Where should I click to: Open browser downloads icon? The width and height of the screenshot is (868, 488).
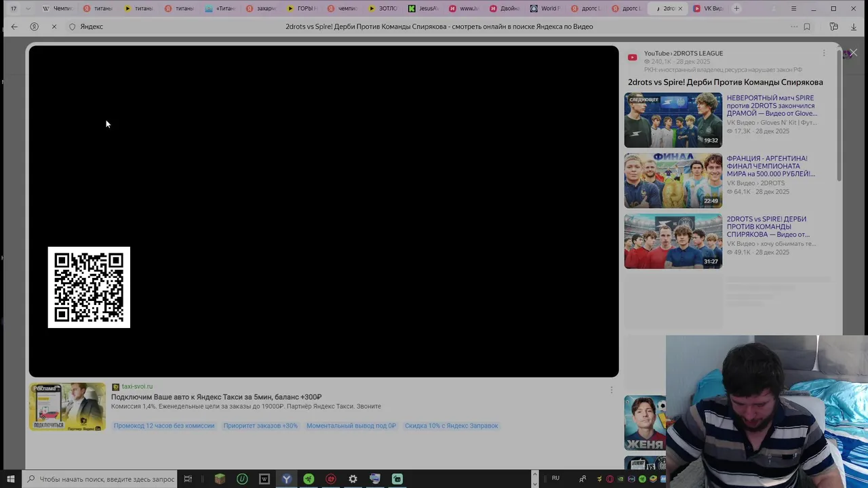854,26
